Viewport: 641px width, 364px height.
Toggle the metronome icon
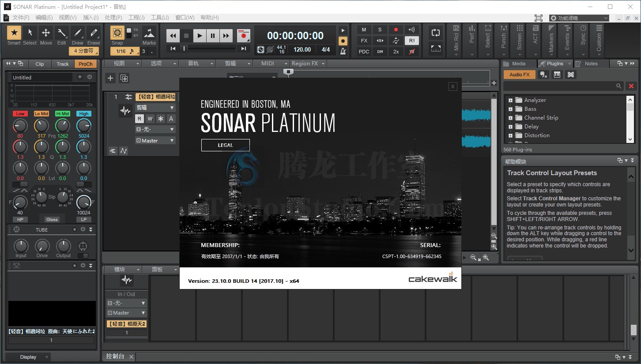pyautogui.click(x=343, y=51)
